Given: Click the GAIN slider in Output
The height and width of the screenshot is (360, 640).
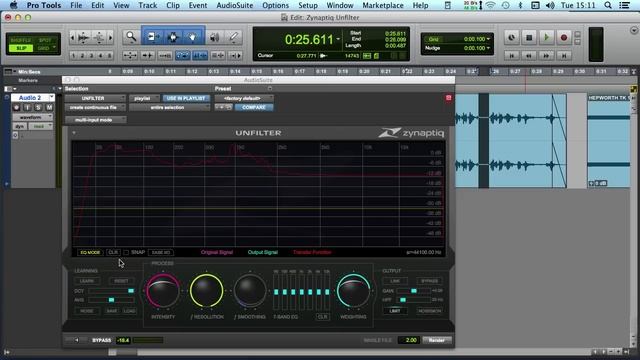Looking at the screenshot, I should [x=413, y=291].
